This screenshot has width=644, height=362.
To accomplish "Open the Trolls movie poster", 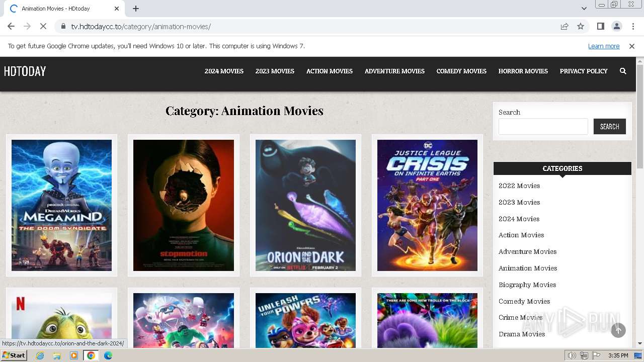I will pos(427,320).
